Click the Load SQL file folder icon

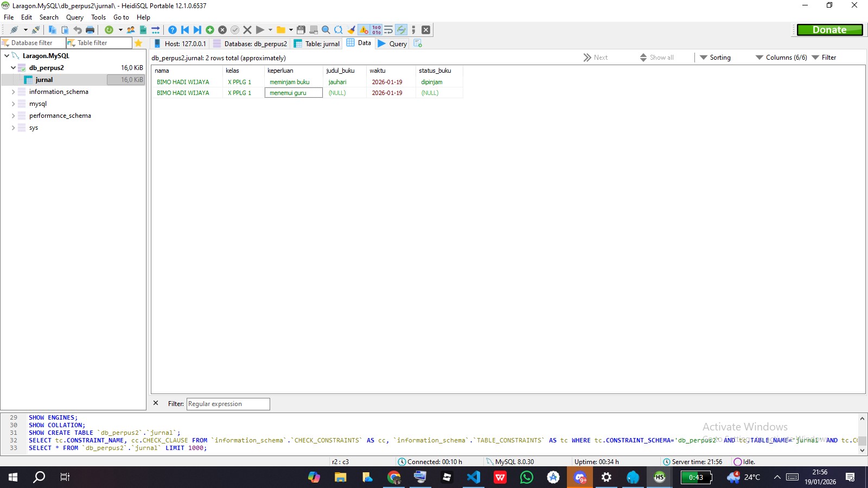point(280,30)
